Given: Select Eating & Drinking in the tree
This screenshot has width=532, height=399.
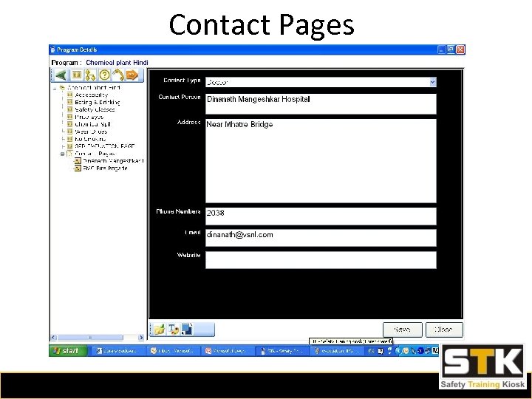Looking at the screenshot, I should 98,102.
